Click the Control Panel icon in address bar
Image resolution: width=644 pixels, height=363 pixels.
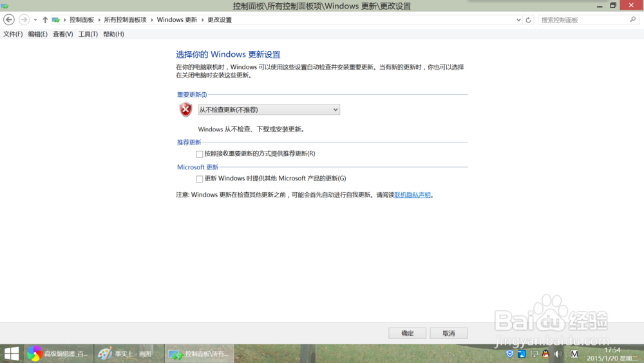pos(56,20)
